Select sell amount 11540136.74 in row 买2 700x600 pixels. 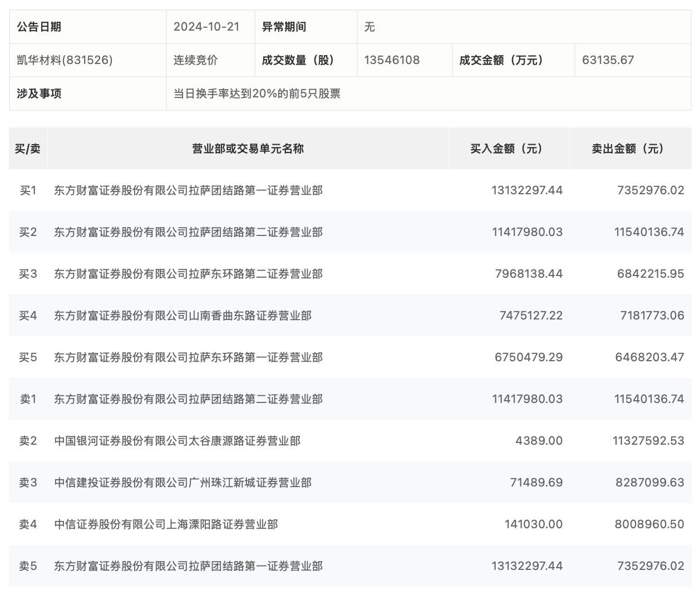649,232
